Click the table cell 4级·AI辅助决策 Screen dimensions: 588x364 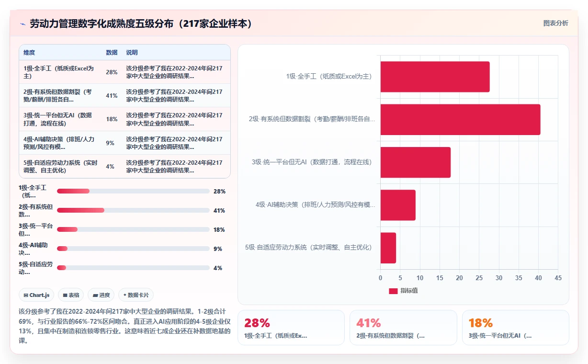tap(60, 143)
